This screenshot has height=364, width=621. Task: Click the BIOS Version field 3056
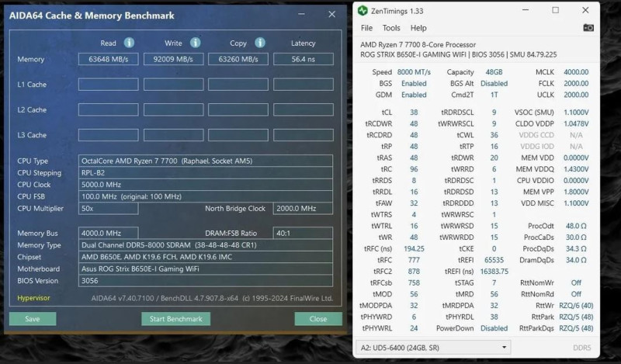206,280
